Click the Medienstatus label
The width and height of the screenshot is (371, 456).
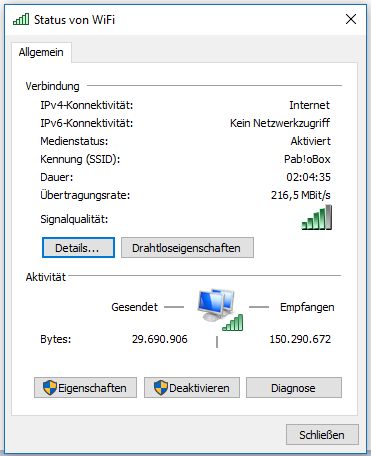[74, 141]
